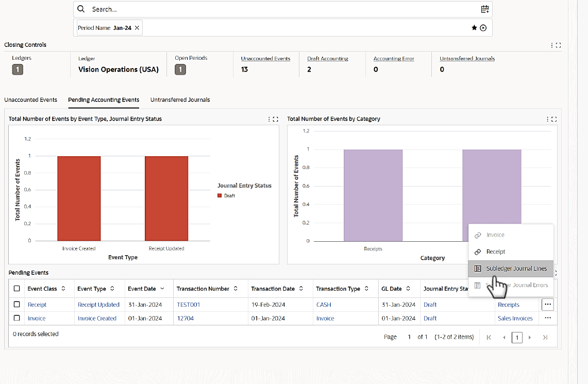588x384 pixels.
Task: Check the Receipt row checkbox
Action: (17, 304)
